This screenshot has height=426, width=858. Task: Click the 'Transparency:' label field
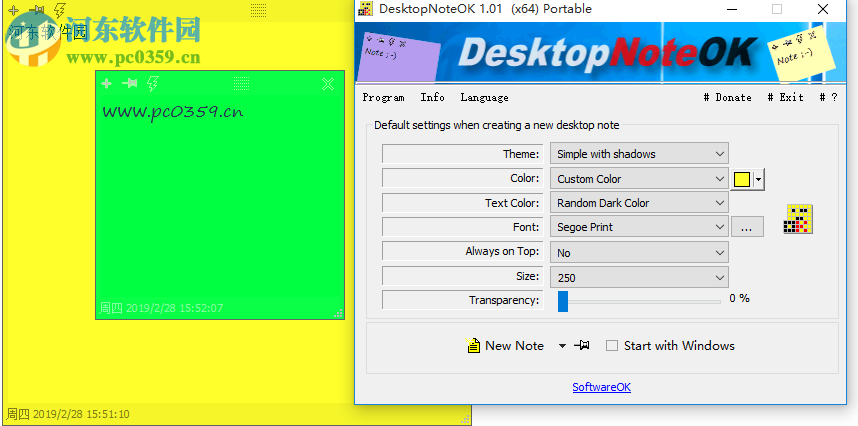point(462,300)
